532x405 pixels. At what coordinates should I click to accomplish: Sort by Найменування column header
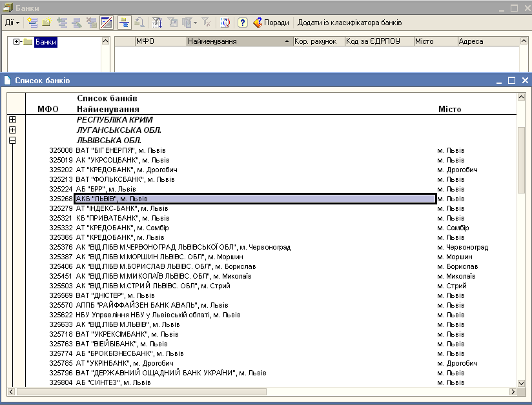pos(240,41)
